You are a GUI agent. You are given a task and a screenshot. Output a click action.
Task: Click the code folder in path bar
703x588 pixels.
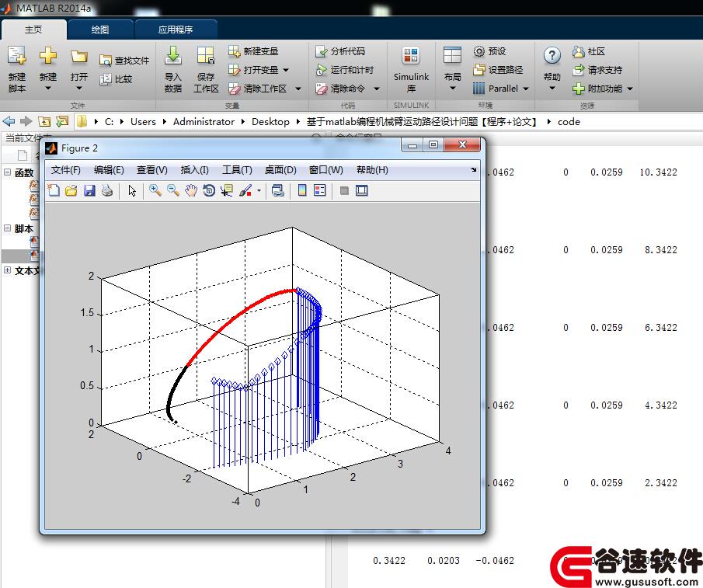pos(569,121)
